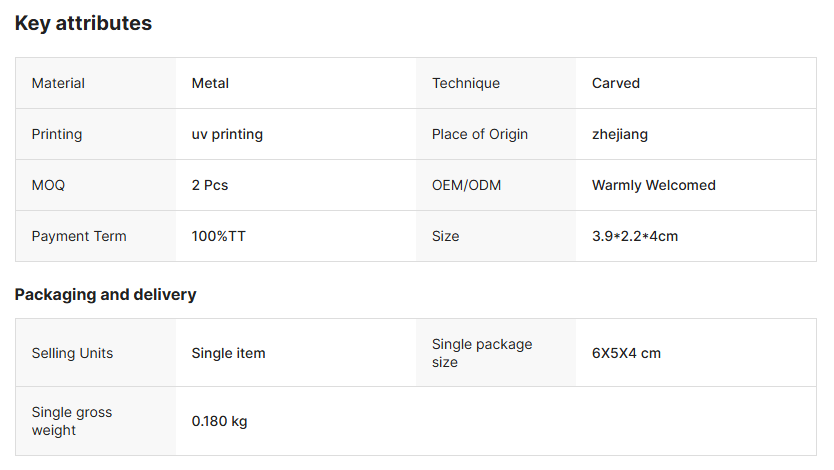Screen dimensions: 834x470
Task: Click the Printing label
Action: tap(57, 134)
